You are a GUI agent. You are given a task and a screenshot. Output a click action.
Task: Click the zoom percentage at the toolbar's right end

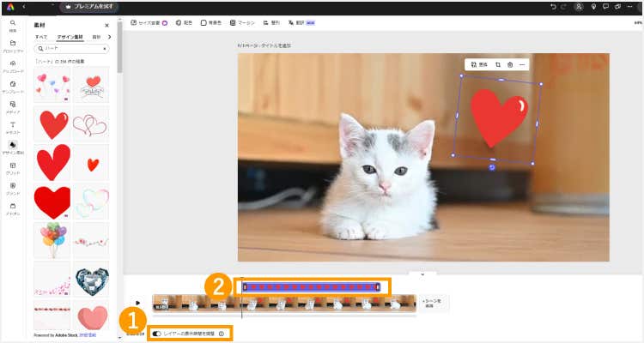point(638,23)
